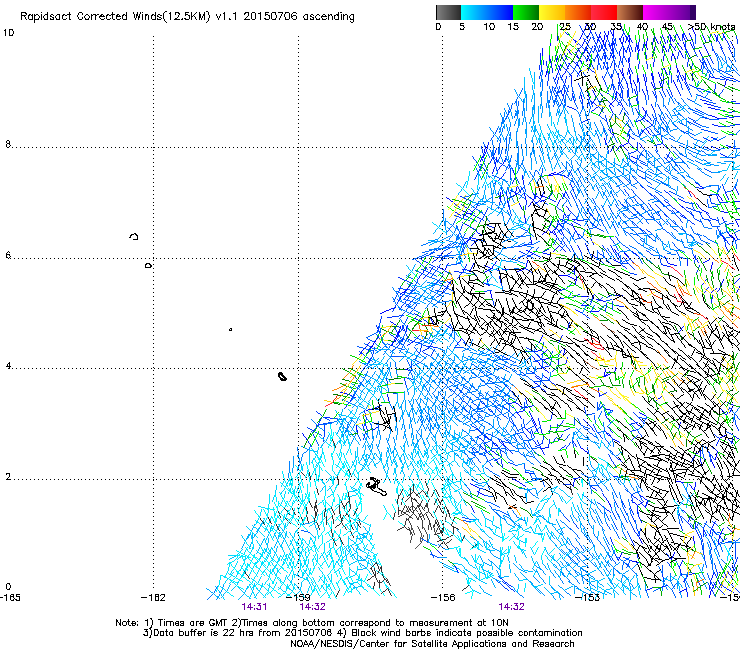This screenshot has height=650, width=740.
Task: Click the '>50 knots' legend label
Action: [711, 27]
